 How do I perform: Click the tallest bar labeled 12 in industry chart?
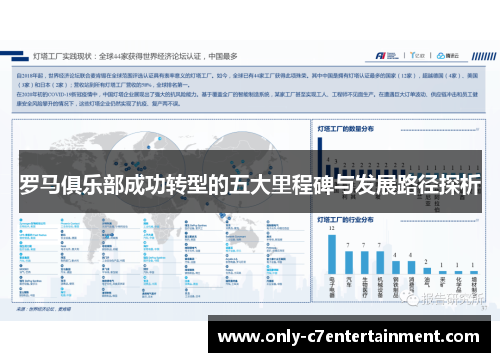tap(332, 254)
